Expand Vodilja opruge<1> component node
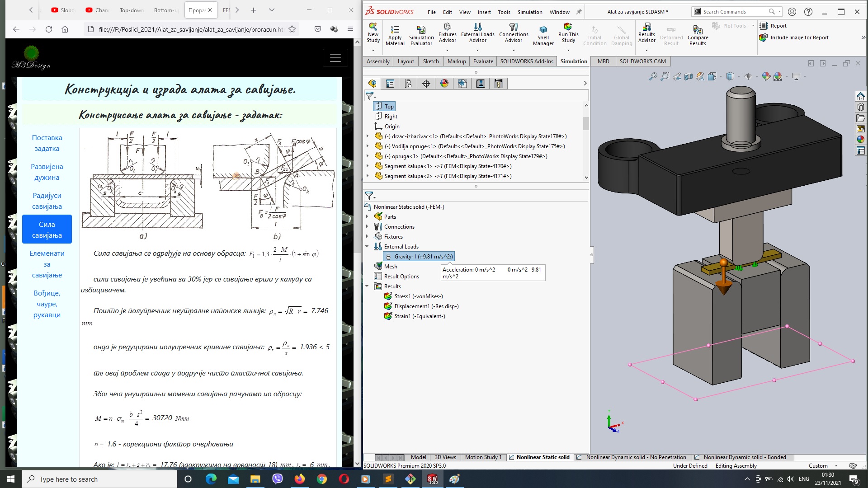This screenshot has width=868, height=488. coord(368,146)
